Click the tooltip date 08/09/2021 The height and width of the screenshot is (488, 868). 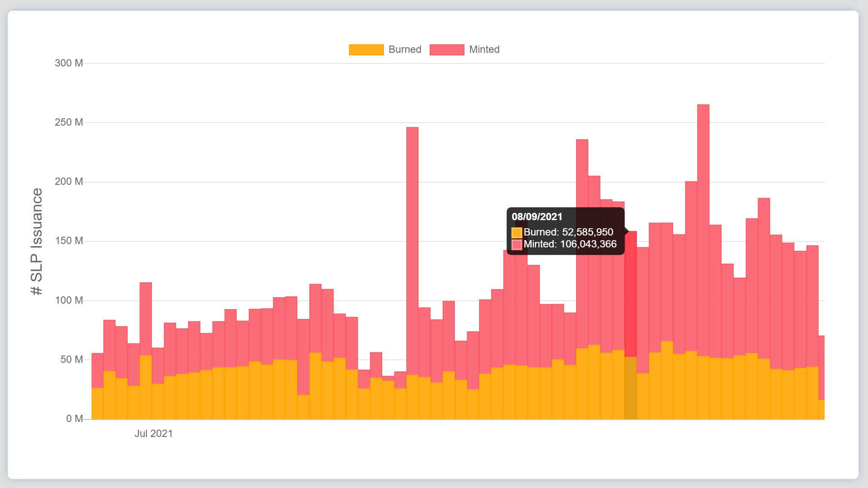point(537,217)
